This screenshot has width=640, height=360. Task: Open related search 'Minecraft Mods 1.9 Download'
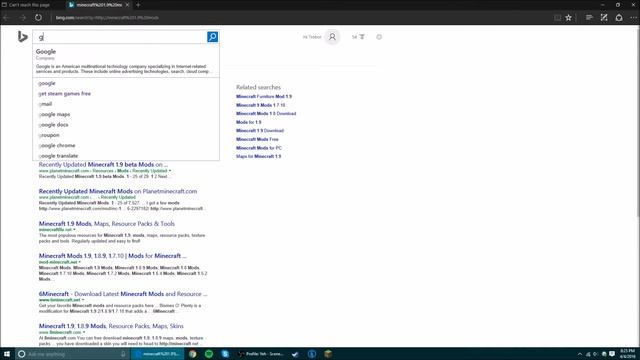tap(266, 113)
